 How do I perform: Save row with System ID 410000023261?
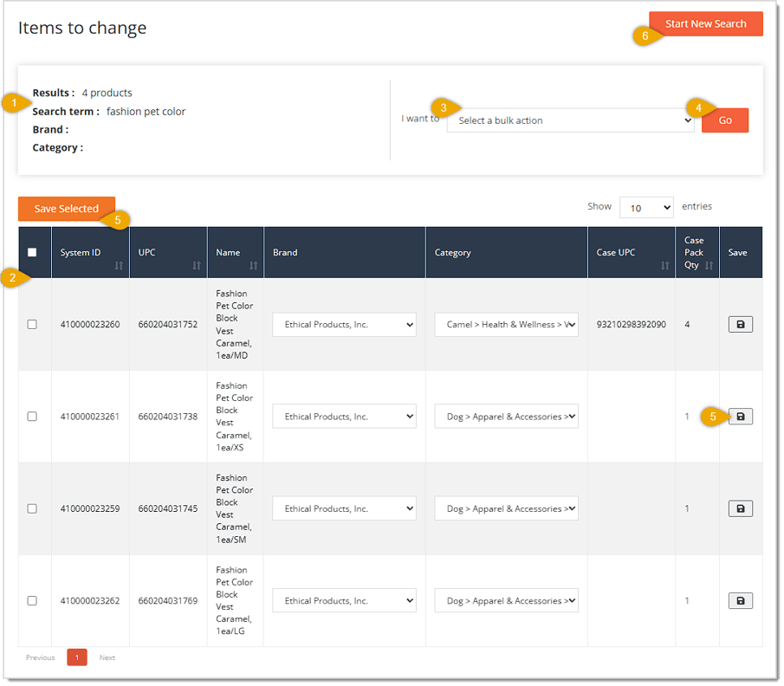(740, 417)
